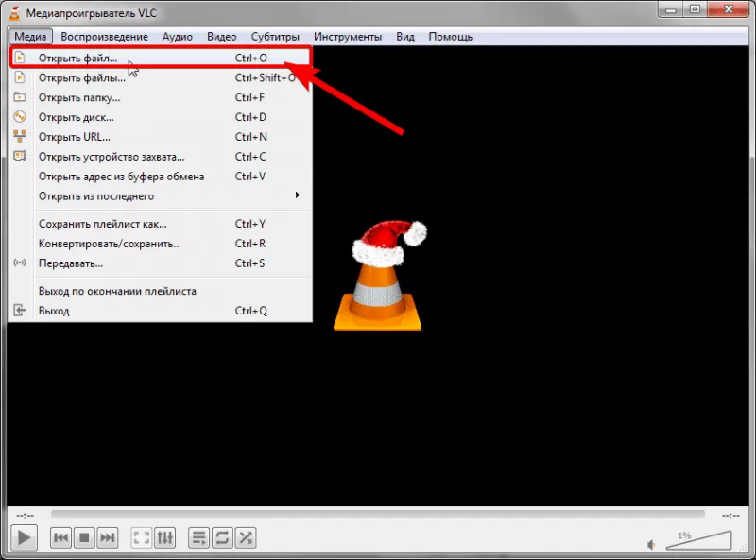Click the capture device icon
756x560 pixels.
(19, 156)
